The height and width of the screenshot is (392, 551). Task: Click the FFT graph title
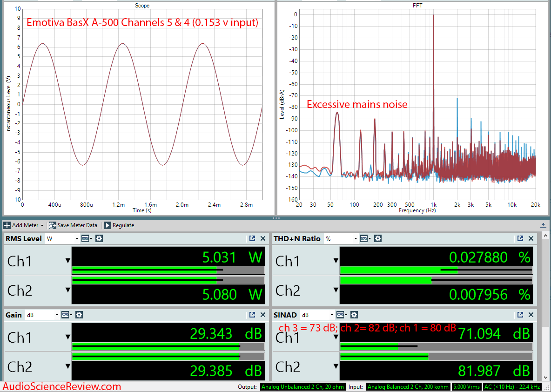click(x=417, y=6)
